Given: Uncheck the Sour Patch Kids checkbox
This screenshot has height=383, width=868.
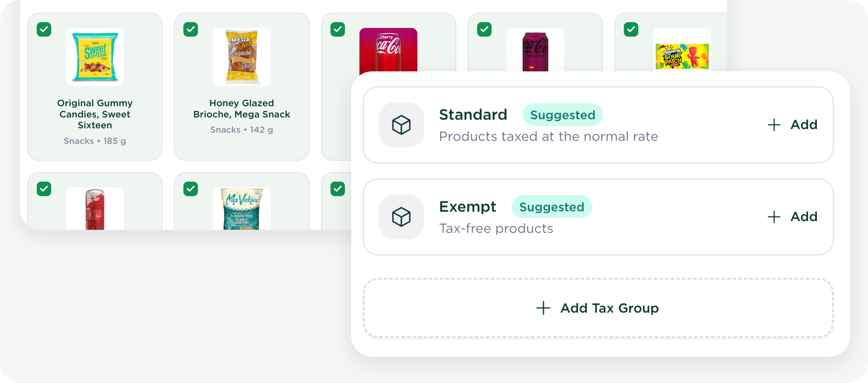Looking at the screenshot, I should 631,29.
